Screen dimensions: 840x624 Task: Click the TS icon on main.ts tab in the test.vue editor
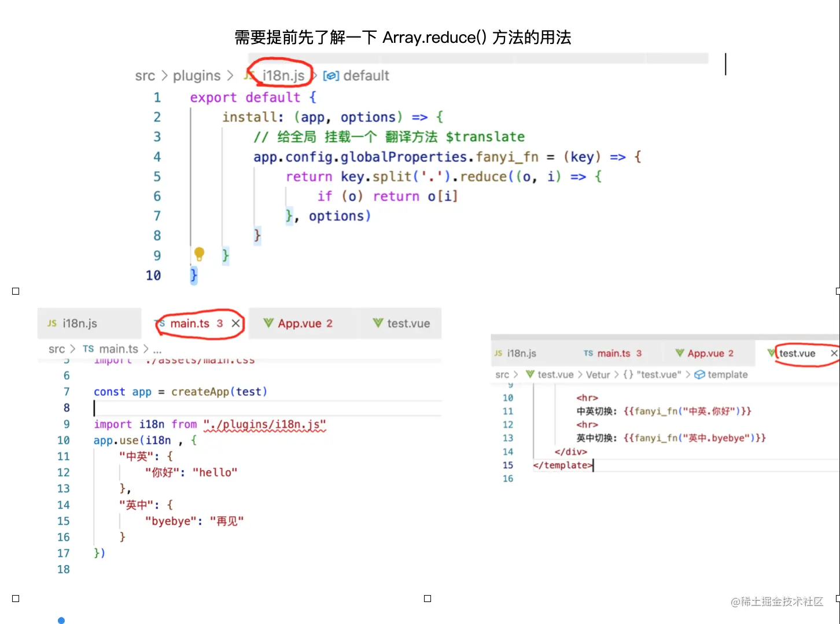pos(588,353)
